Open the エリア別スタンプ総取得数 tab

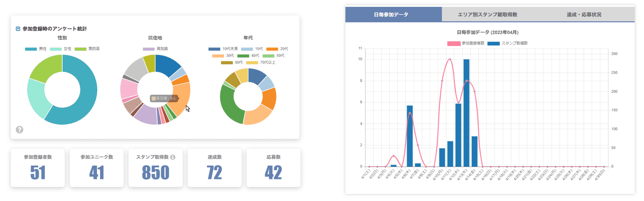click(x=487, y=14)
